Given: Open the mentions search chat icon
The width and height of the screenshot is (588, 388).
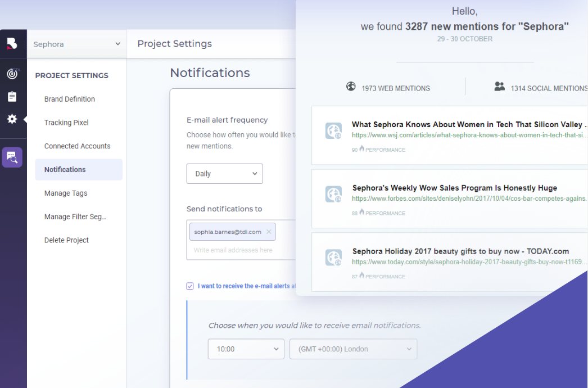Looking at the screenshot, I should click(12, 157).
